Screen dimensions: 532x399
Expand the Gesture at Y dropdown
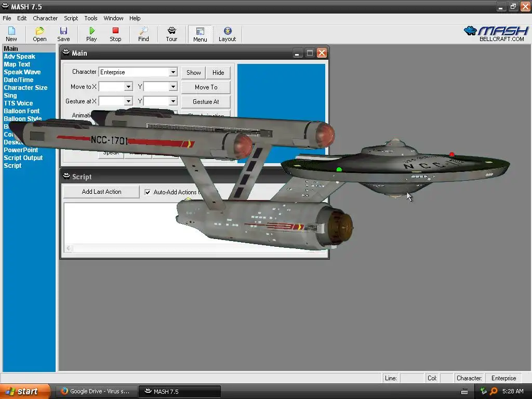173,101
